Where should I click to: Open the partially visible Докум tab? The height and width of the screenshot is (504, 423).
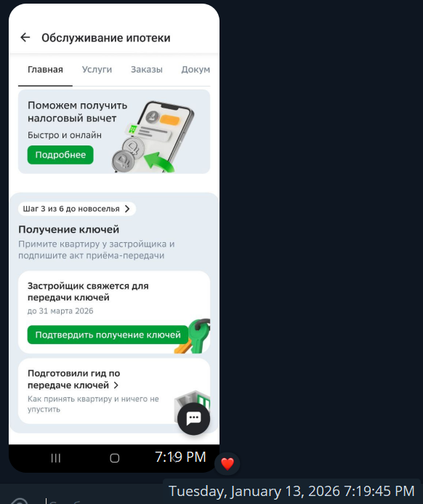click(x=196, y=69)
